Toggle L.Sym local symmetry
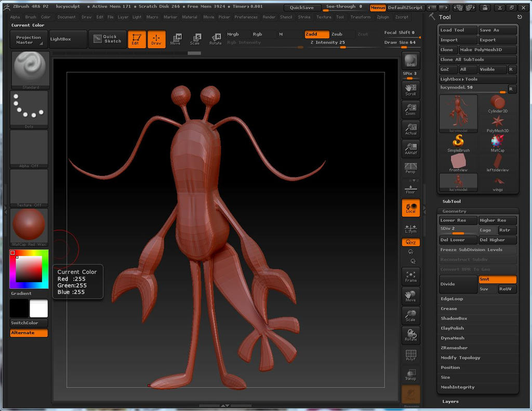 (x=410, y=228)
